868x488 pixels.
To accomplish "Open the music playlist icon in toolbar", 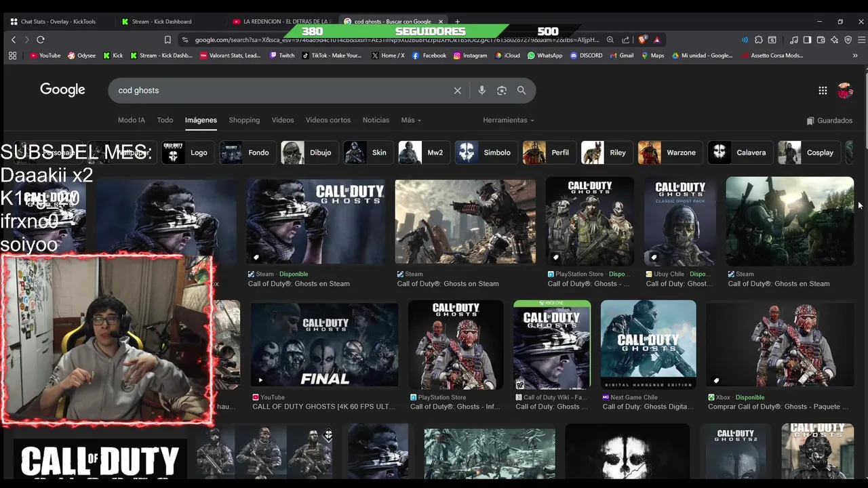I will click(x=794, y=40).
